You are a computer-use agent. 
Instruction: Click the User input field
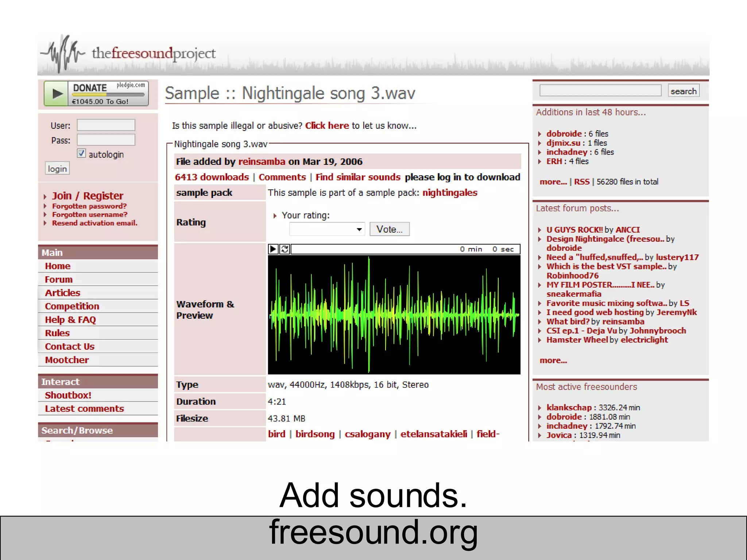tap(106, 125)
